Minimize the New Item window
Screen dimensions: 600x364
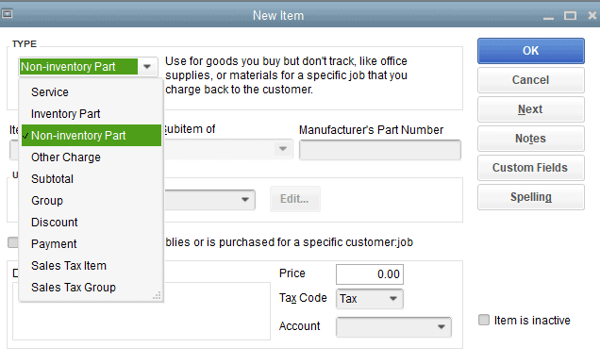548,17
